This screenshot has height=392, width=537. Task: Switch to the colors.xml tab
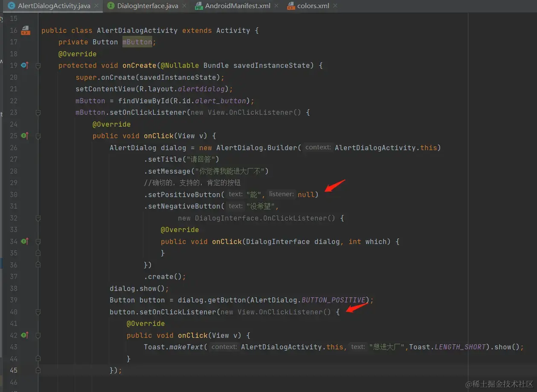(313, 6)
